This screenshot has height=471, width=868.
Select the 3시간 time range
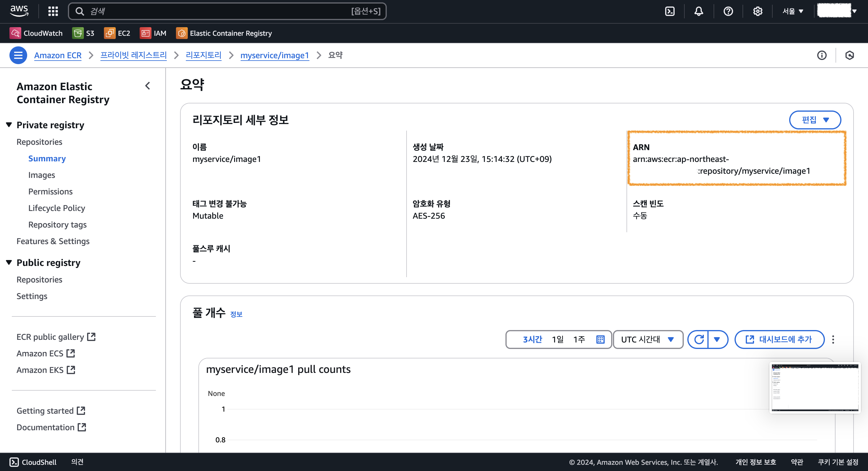[x=532, y=339]
